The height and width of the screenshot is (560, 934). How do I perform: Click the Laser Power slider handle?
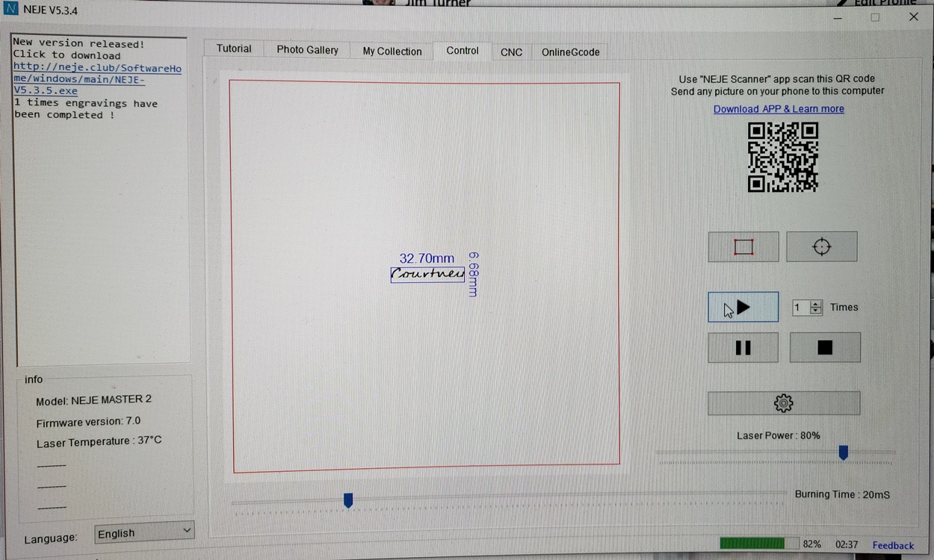click(x=843, y=452)
